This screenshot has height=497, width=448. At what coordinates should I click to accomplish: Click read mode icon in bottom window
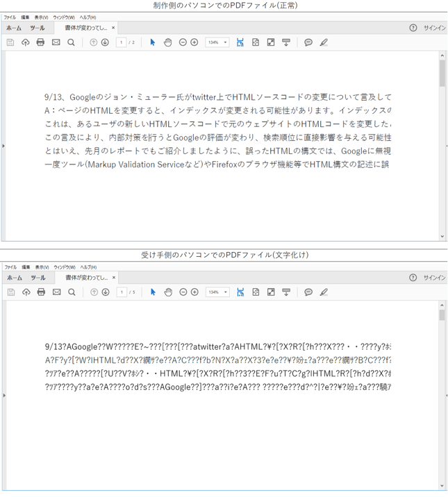[286, 292]
